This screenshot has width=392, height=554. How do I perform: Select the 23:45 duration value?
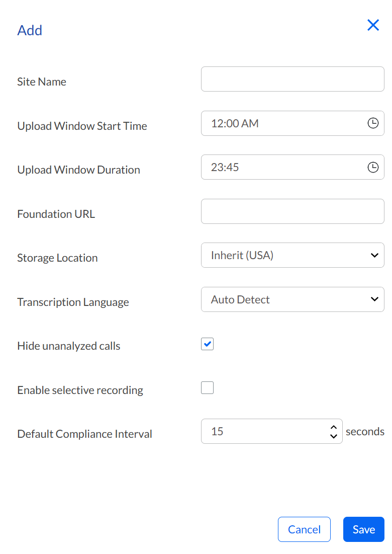pyautogui.click(x=225, y=167)
